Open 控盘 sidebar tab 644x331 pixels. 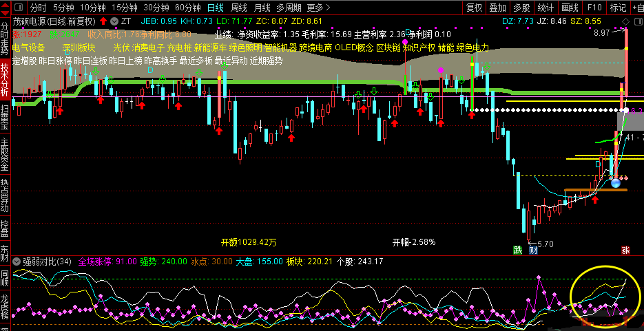[5, 229]
